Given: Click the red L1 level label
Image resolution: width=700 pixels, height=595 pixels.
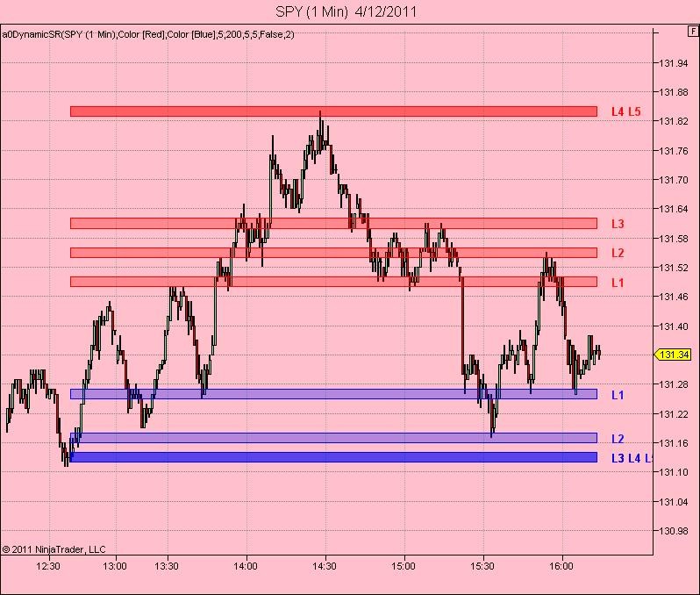Looking at the screenshot, I should coord(618,283).
